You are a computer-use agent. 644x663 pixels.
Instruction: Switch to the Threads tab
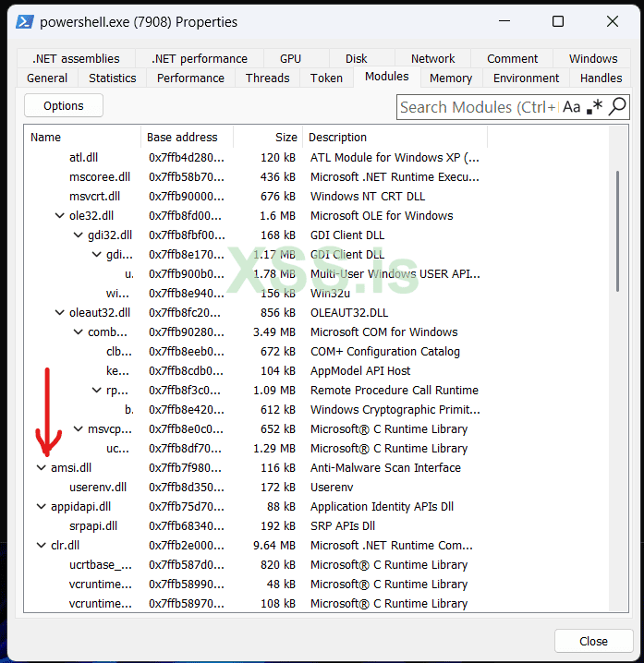(x=267, y=78)
